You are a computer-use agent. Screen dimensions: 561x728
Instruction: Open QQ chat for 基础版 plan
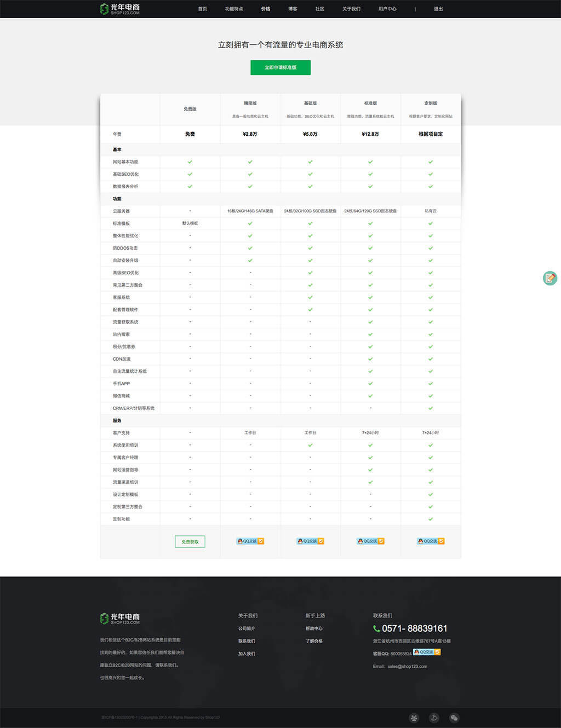pos(310,541)
